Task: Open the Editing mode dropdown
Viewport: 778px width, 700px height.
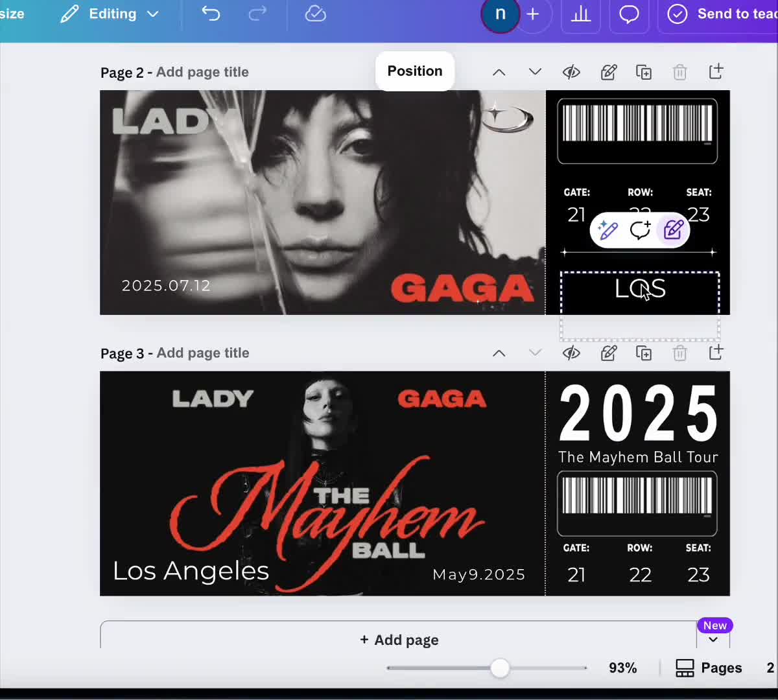Action: click(110, 14)
